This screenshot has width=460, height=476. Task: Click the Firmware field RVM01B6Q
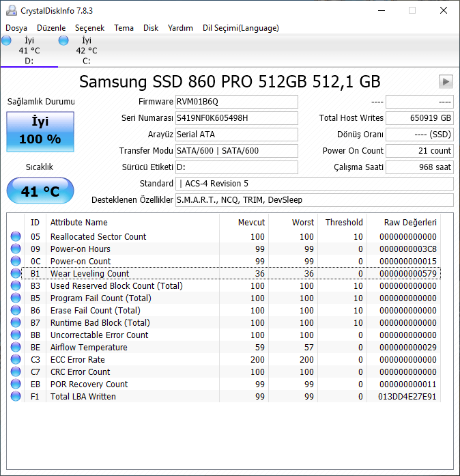(237, 102)
